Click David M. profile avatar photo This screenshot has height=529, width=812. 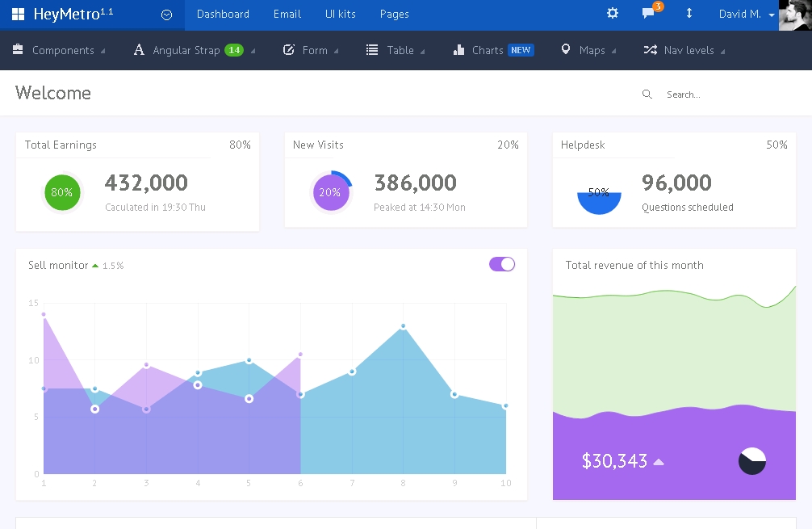[795, 15]
